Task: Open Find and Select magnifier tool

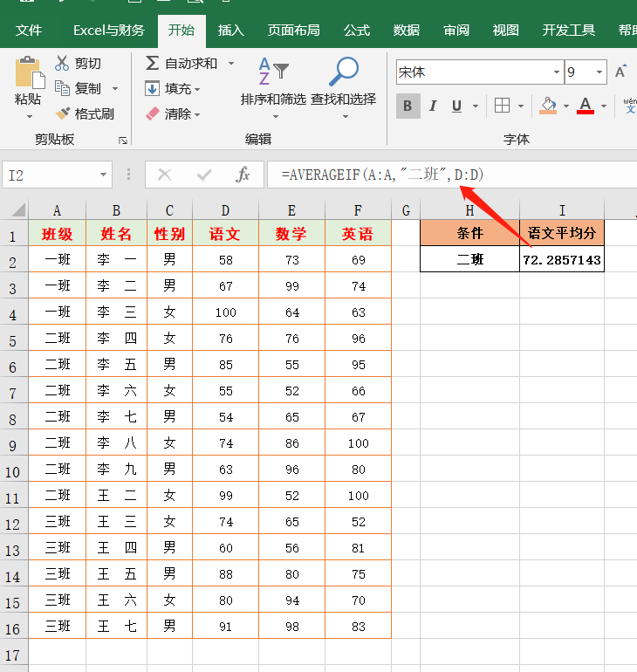Action: tap(343, 72)
